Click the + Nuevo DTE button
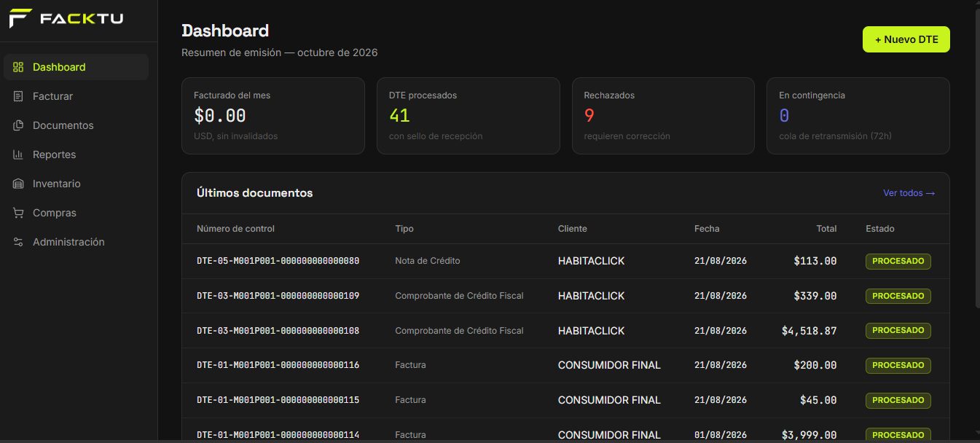This screenshot has height=443, width=980. [x=906, y=39]
